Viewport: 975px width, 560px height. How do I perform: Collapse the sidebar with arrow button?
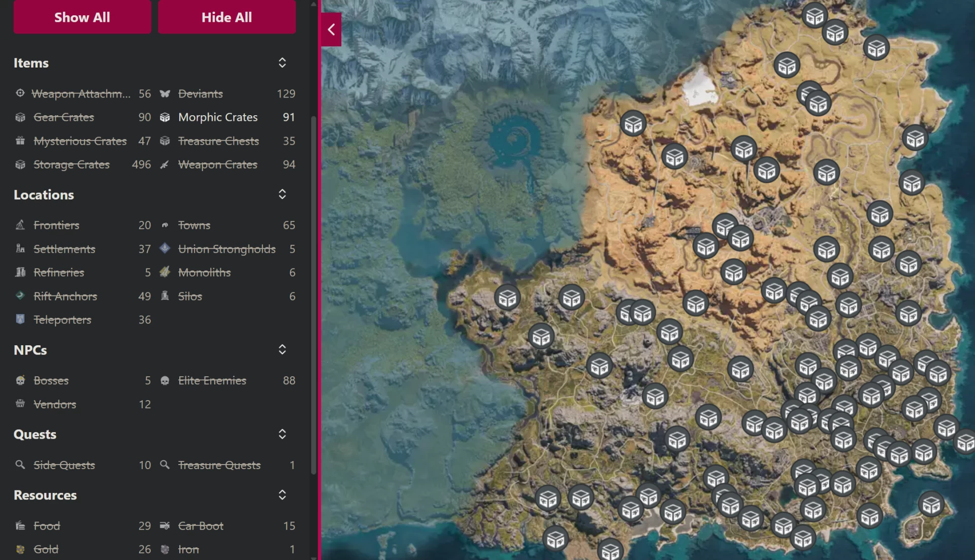click(x=331, y=30)
